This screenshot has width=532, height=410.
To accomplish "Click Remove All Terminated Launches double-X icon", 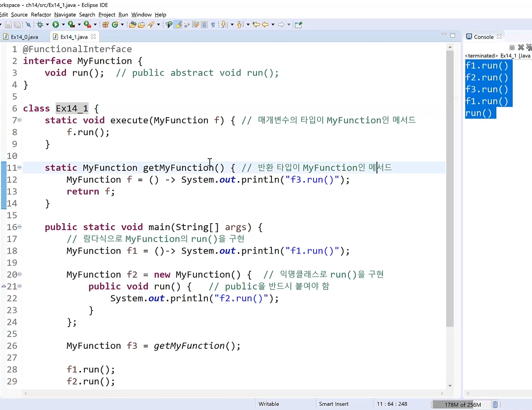I will (529, 47).
